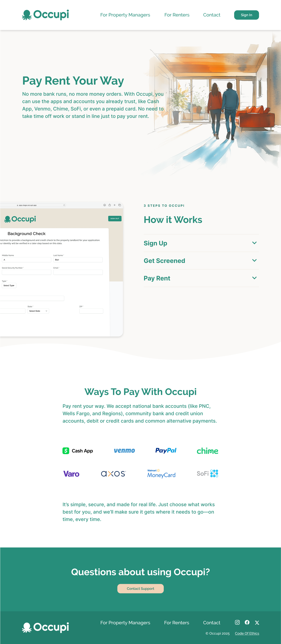Click the Questions about using Occupi? heading
This screenshot has width=281, height=644.
(140, 572)
